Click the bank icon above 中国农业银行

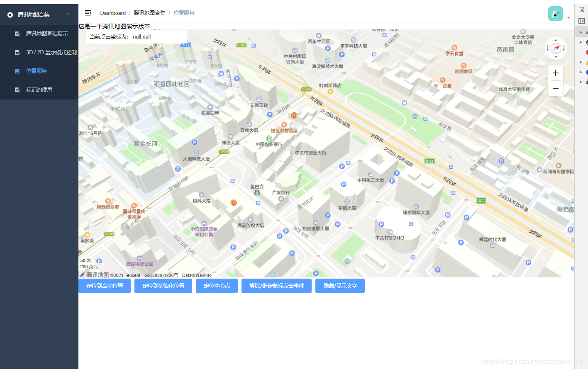269,138
